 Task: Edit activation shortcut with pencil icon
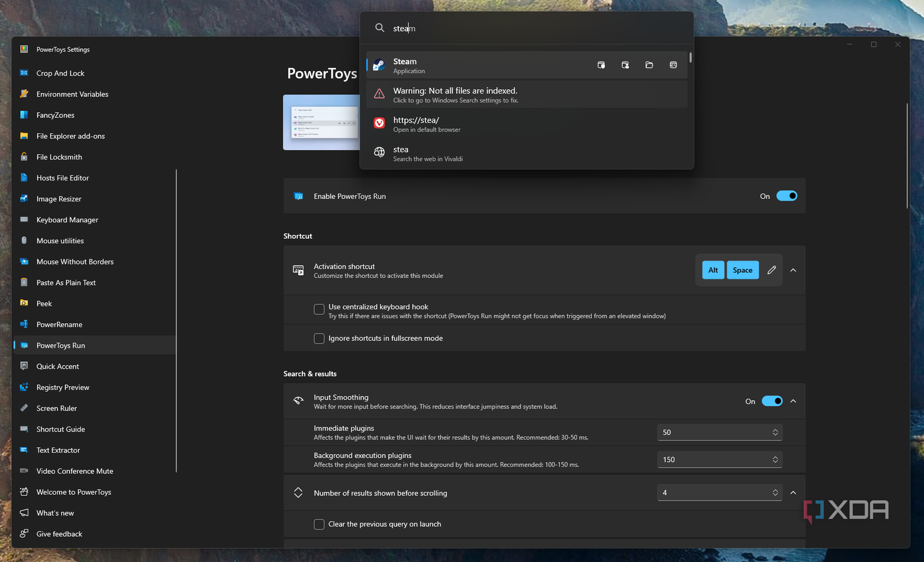(x=772, y=270)
